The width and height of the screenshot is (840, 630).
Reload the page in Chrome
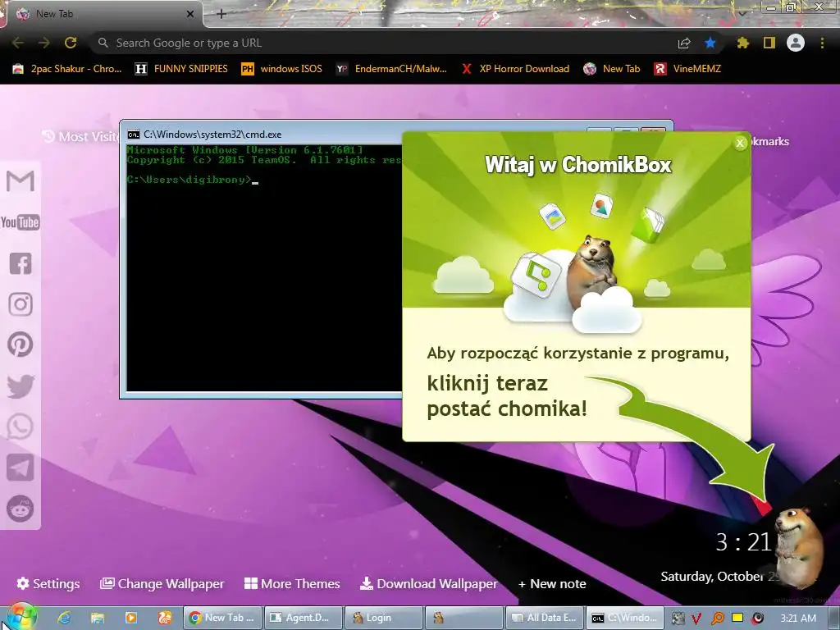(71, 43)
